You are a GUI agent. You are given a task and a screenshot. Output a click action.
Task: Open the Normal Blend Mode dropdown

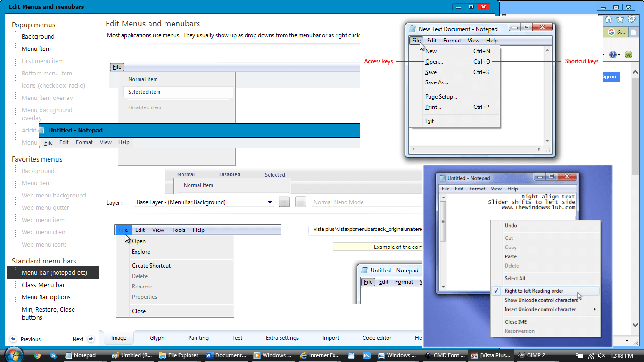(367, 202)
